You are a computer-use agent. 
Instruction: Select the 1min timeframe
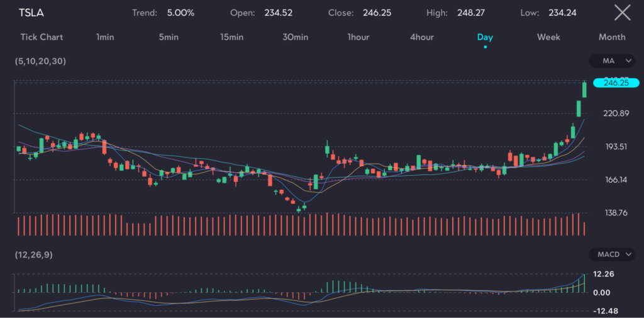pyautogui.click(x=105, y=37)
